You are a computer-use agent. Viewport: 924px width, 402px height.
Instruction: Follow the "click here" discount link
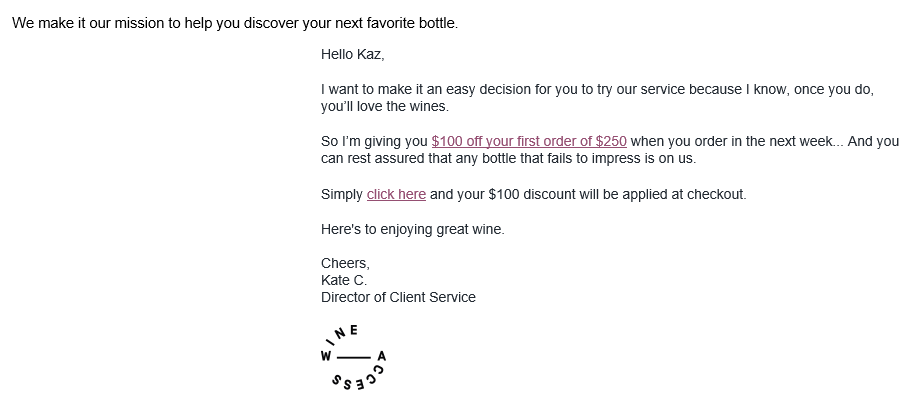click(x=396, y=195)
